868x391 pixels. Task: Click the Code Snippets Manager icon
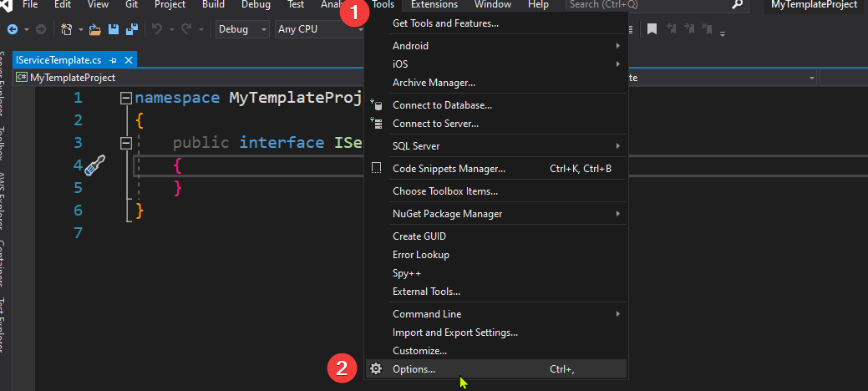click(376, 169)
